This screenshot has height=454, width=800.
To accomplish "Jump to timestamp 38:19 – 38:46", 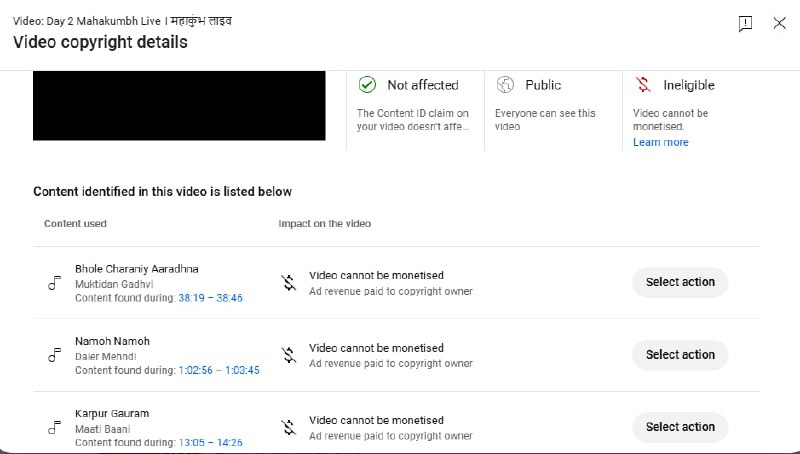I will pos(210,298).
